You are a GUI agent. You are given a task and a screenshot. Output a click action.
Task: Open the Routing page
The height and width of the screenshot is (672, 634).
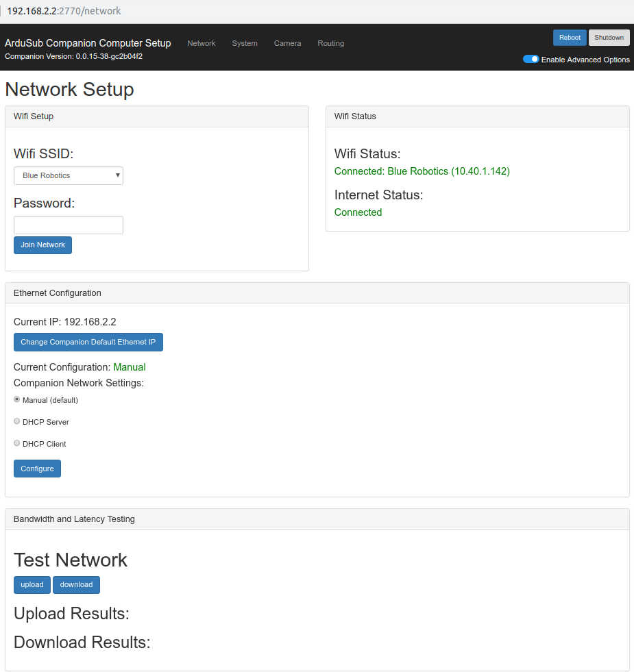point(331,43)
